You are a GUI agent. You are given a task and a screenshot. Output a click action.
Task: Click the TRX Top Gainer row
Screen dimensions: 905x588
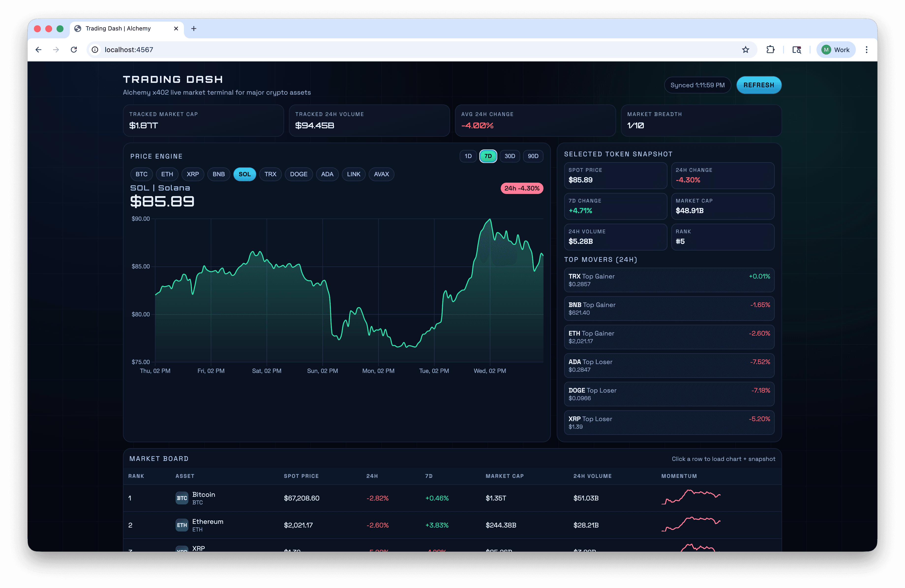pyautogui.click(x=669, y=280)
